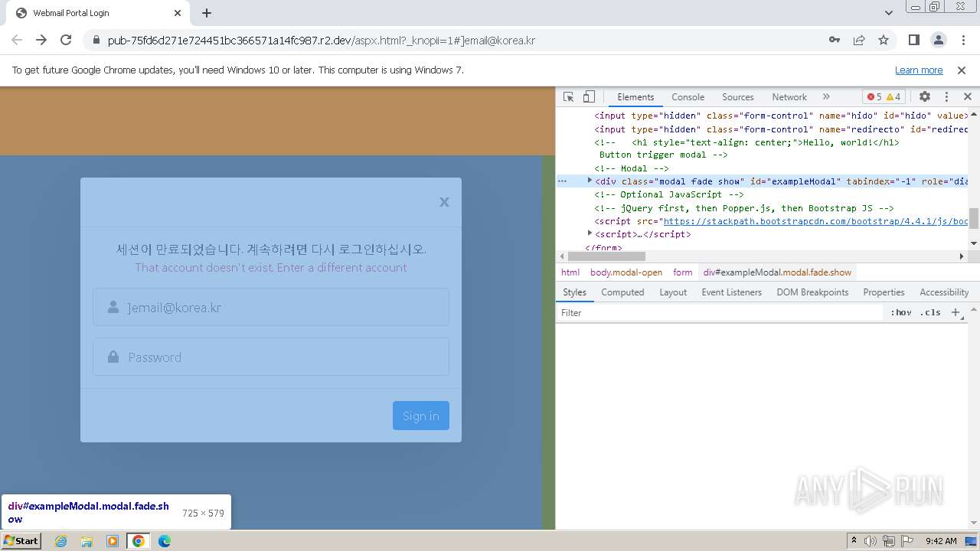Close the DevTools panel

click(967, 96)
